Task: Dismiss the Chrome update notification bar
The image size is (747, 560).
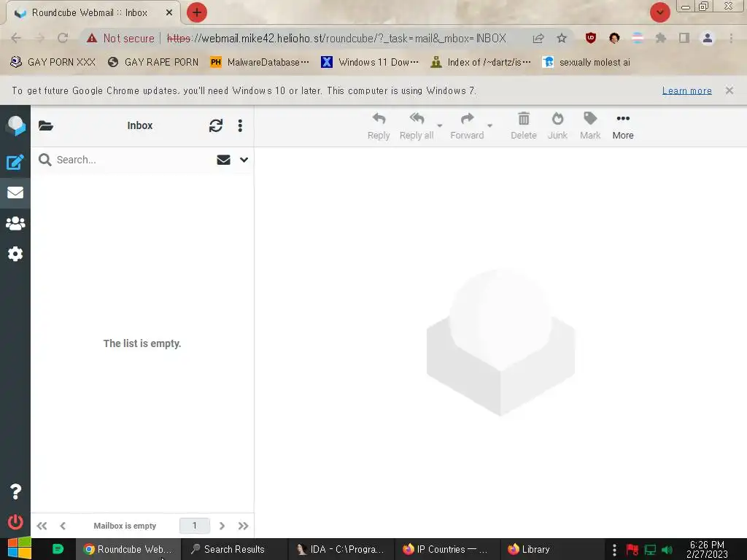Action: point(729,90)
